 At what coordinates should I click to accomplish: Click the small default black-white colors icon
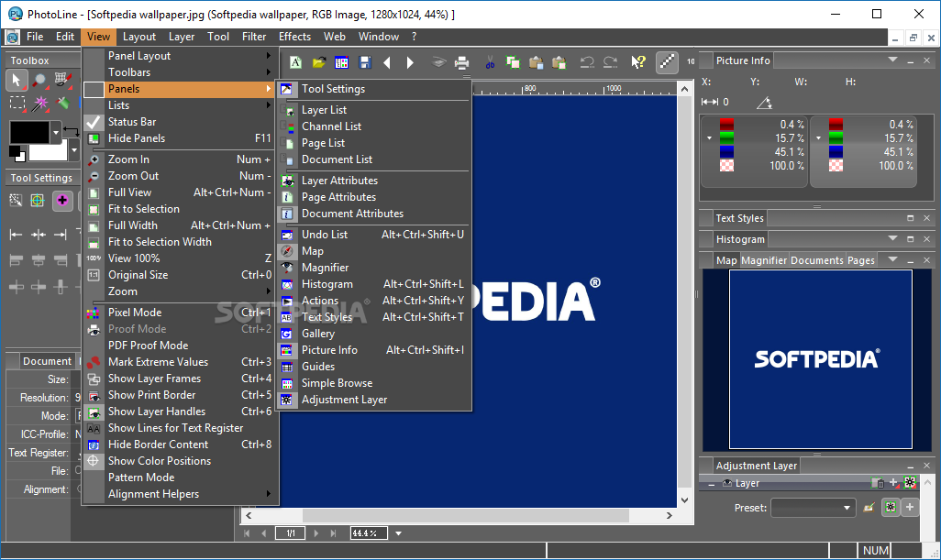[17, 154]
